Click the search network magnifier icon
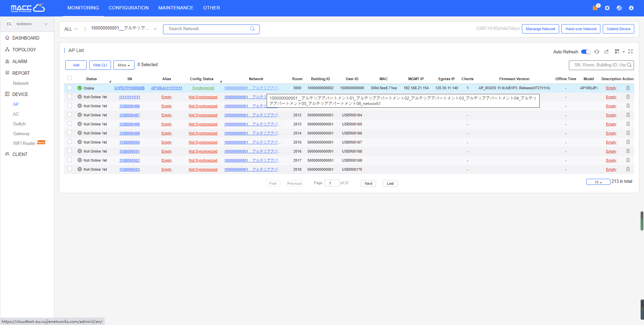The width and height of the screenshot is (644, 325). pos(252,29)
